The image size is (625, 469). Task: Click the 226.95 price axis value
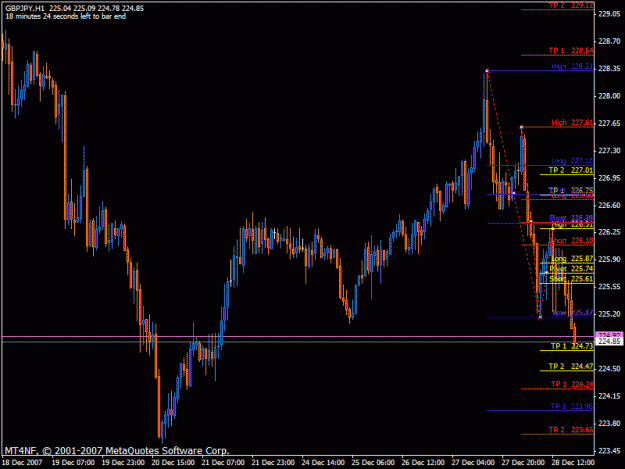pos(609,178)
